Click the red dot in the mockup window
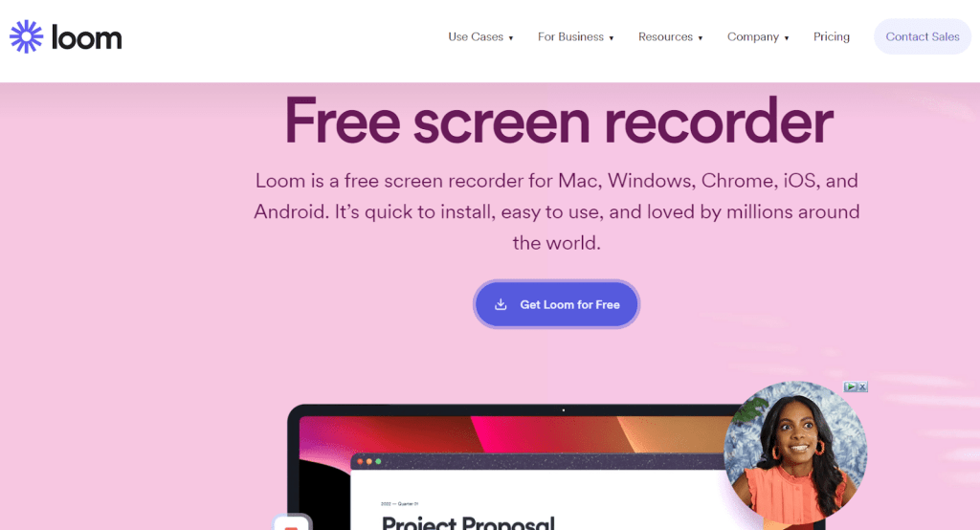 (360, 461)
